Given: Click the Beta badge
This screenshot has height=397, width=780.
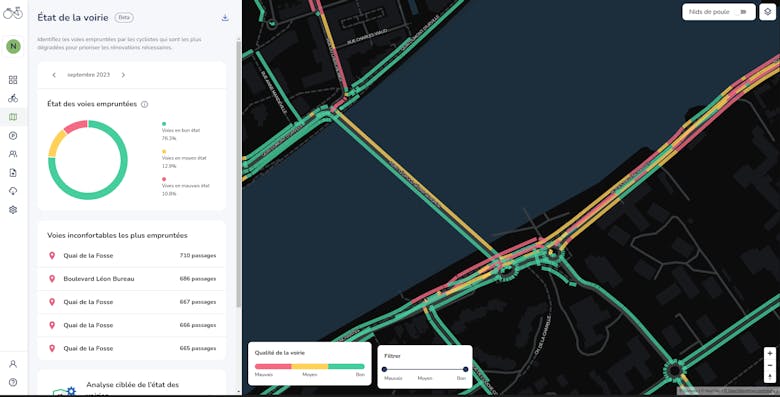Looking at the screenshot, I should click(124, 17).
